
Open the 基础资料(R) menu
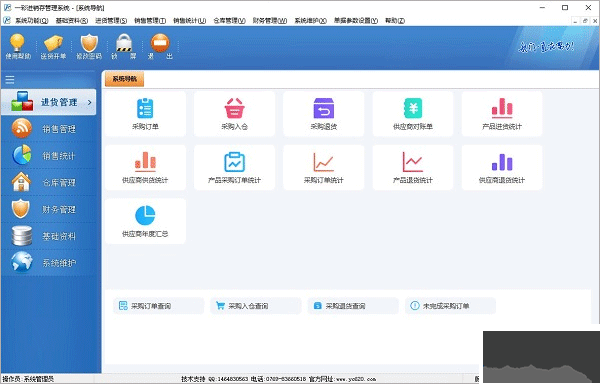tap(72, 21)
